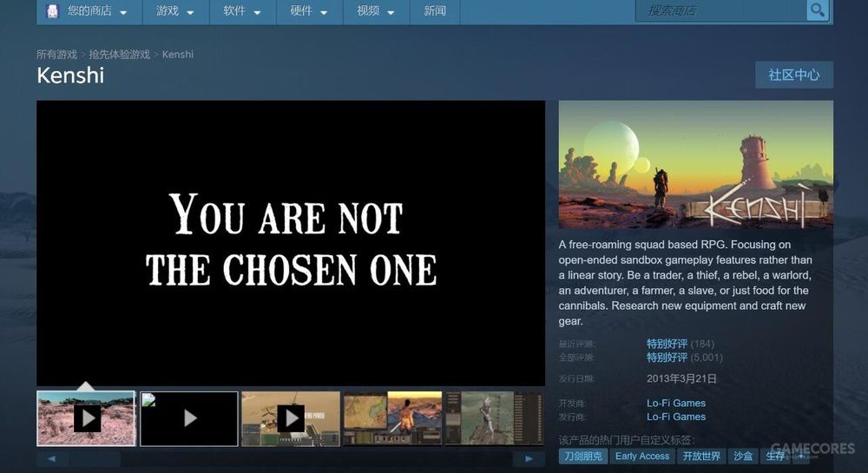Click the left arrow of thumbnail scroller
Image resolution: width=868 pixels, height=473 pixels.
coord(52,458)
